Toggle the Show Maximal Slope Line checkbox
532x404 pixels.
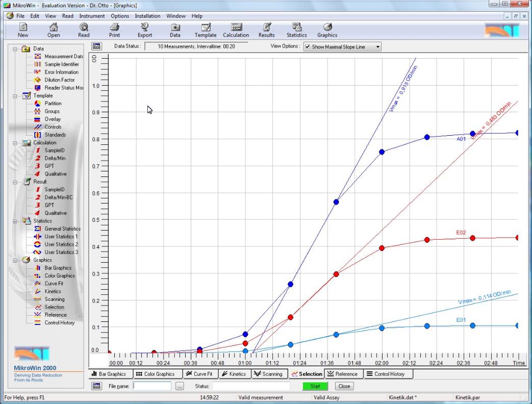click(308, 47)
